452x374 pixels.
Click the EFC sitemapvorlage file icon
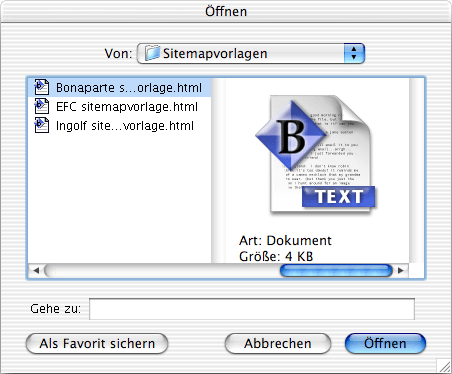click(42, 106)
